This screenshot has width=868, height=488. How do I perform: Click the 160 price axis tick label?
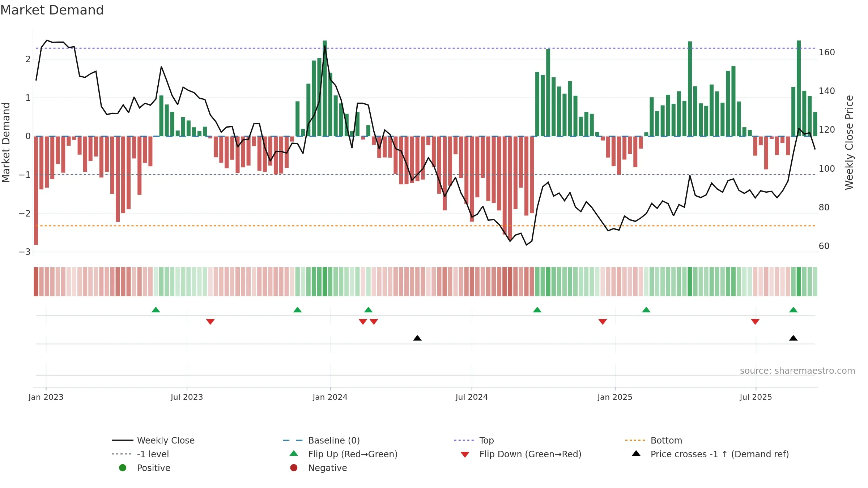827,52
